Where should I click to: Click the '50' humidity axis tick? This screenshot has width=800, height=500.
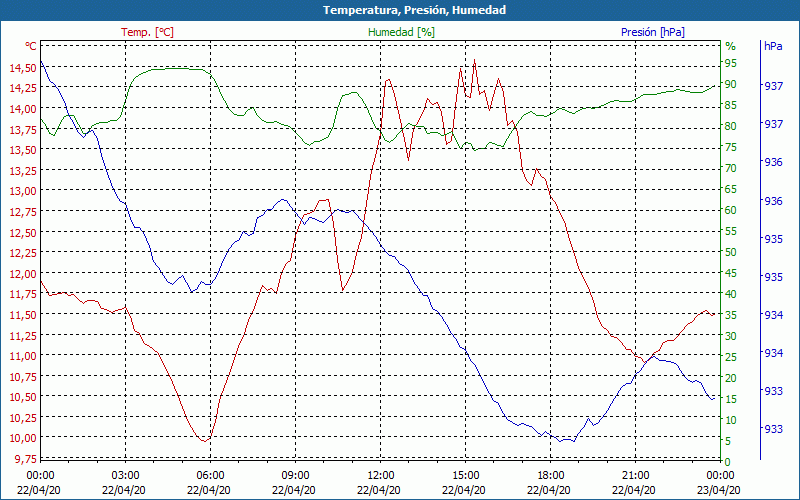[731, 252]
